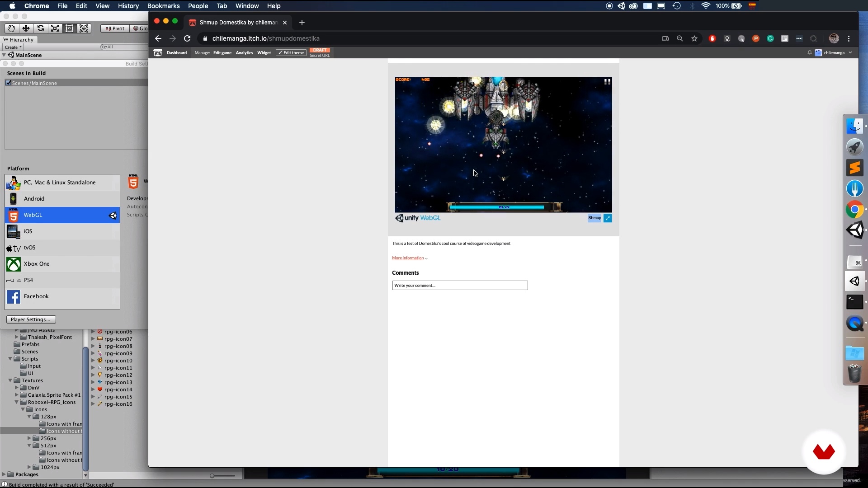Open the Window menu
This screenshot has width=868, height=488.
click(x=247, y=6)
